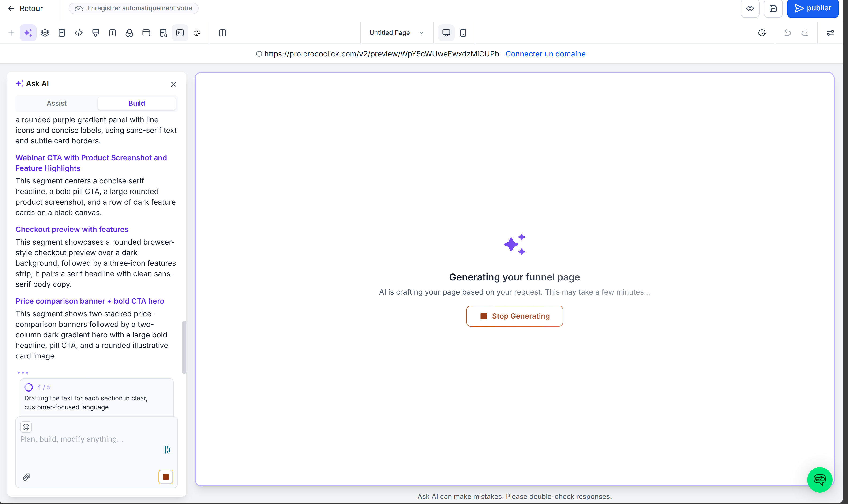Click the @ mention button
This screenshot has height=504, width=848.
(26, 427)
